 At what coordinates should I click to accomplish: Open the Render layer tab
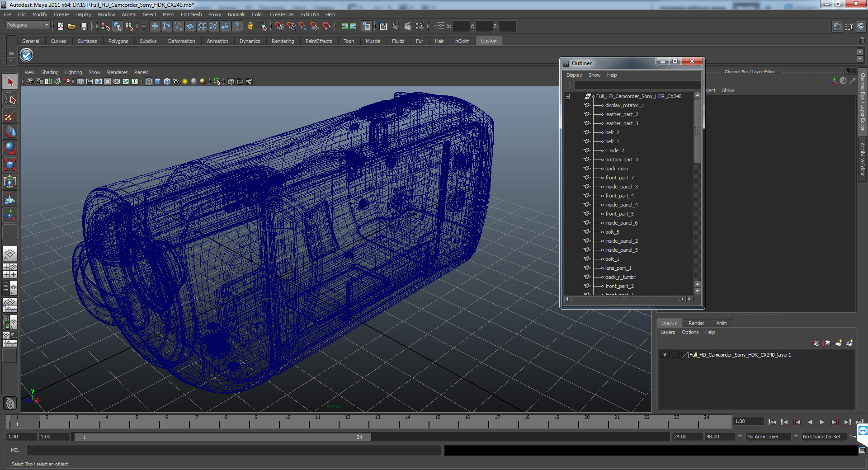pyautogui.click(x=696, y=323)
